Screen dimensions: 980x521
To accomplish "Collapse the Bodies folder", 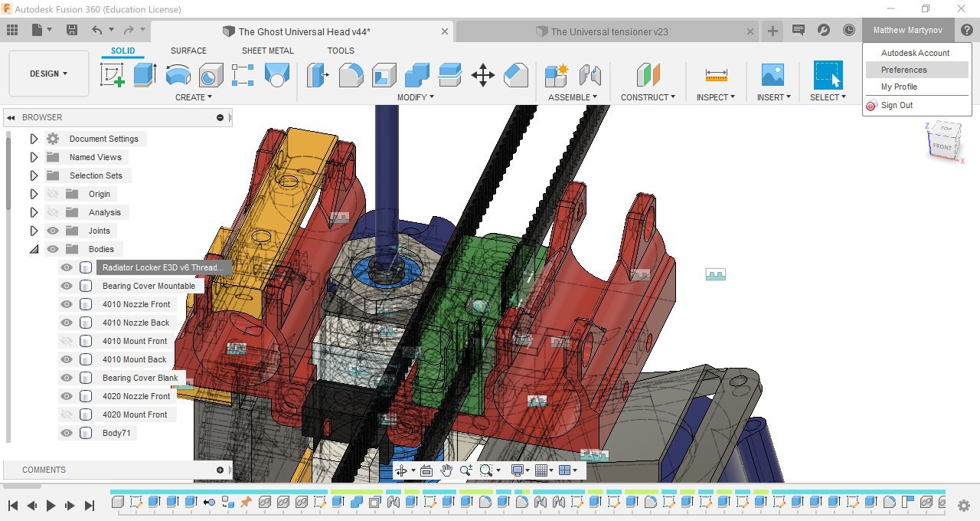I will 34,249.
